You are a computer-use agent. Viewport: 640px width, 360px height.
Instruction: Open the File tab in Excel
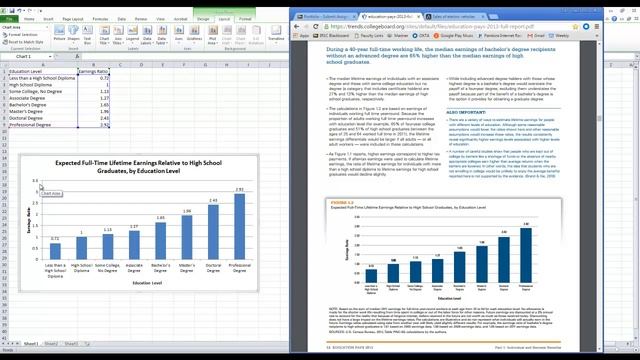coord(9,19)
